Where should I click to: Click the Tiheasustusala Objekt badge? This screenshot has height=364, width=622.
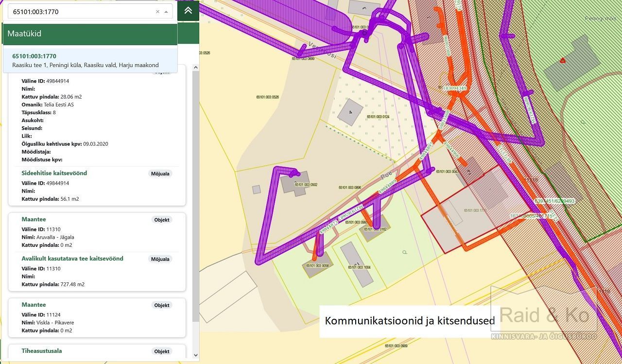161,351
